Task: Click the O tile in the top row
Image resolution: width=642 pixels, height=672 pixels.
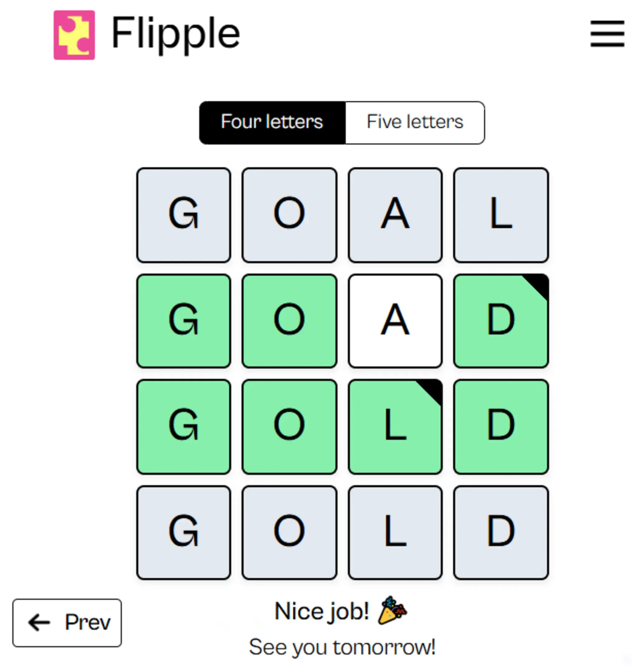Action: (x=290, y=215)
